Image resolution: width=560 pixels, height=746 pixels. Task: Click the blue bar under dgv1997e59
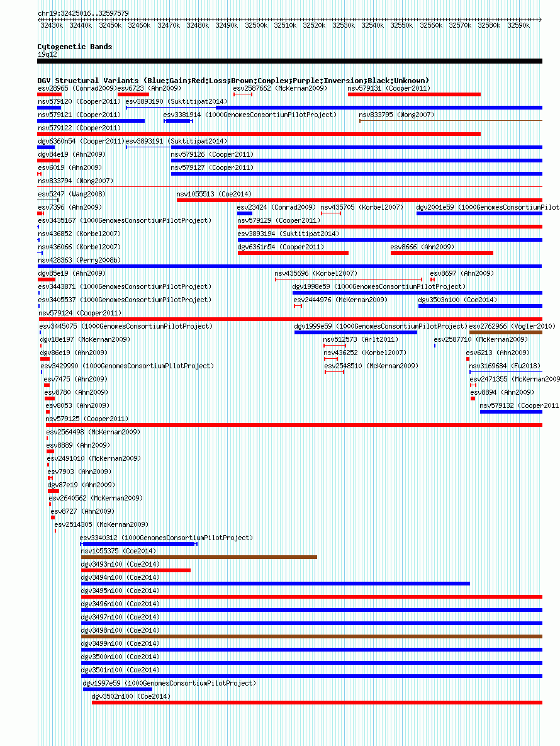point(118,689)
